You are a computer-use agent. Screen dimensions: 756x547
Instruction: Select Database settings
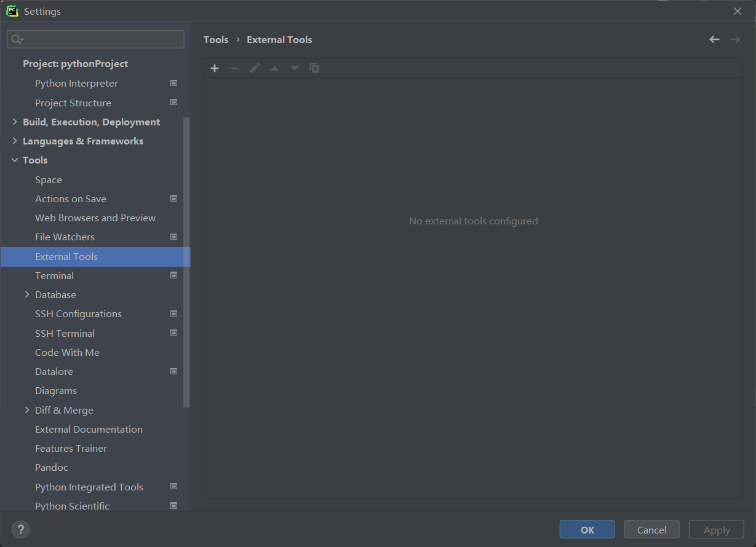pos(55,294)
